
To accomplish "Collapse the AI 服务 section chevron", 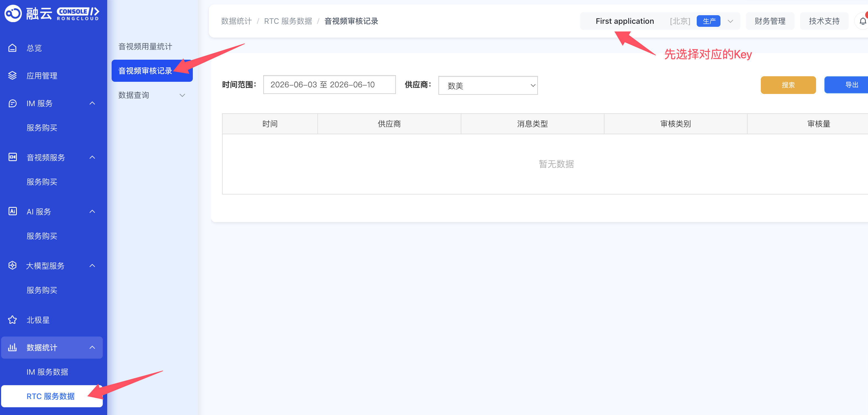I will pos(92,211).
